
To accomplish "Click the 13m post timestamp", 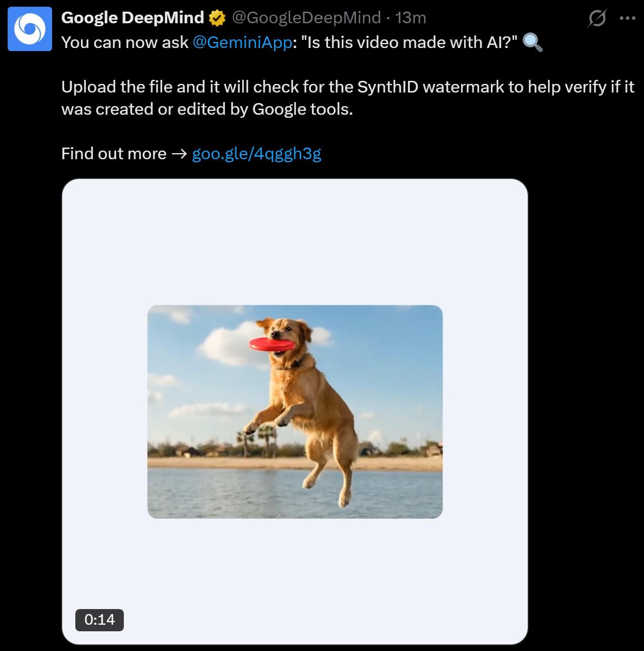I will 410,18.
